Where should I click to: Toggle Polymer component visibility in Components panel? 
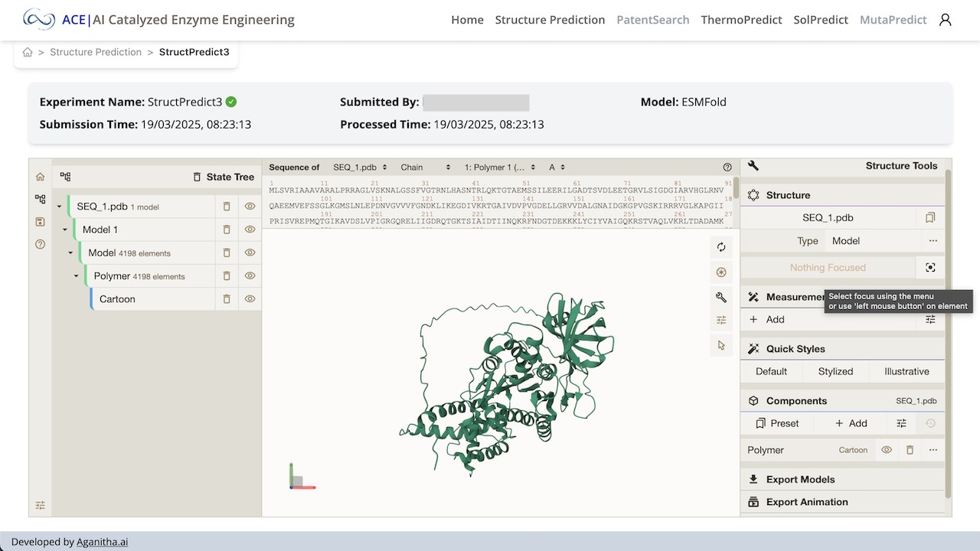[x=887, y=450]
